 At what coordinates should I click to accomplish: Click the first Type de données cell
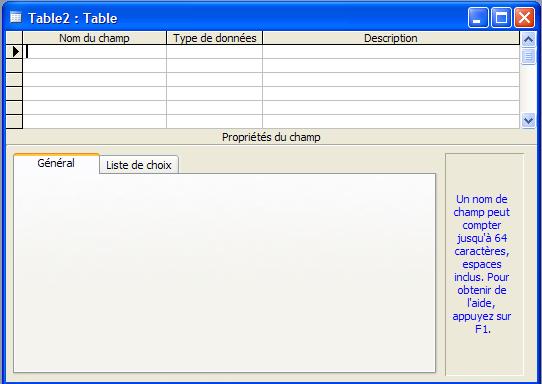point(215,52)
